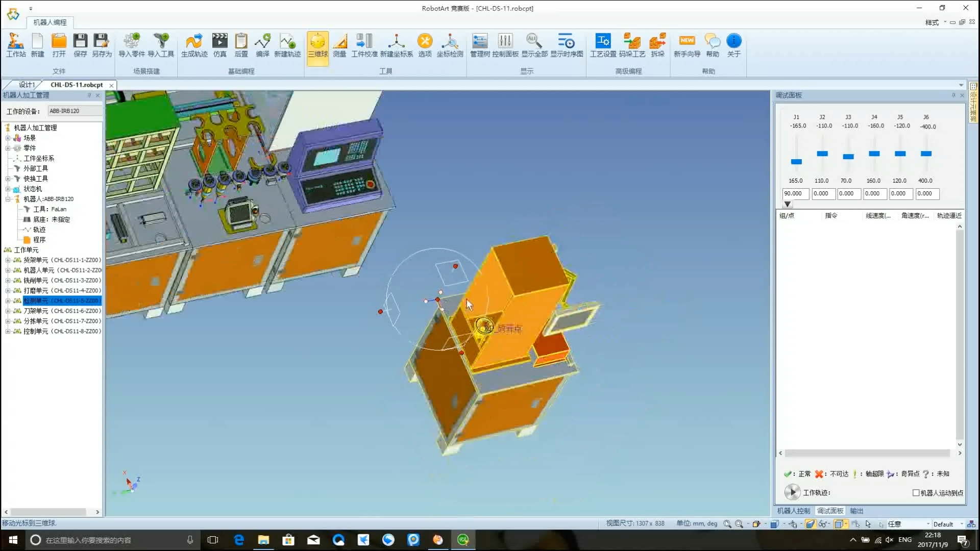Expand the 场景 tree node
Viewport: 980px width, 551px height.
[8, 138]
